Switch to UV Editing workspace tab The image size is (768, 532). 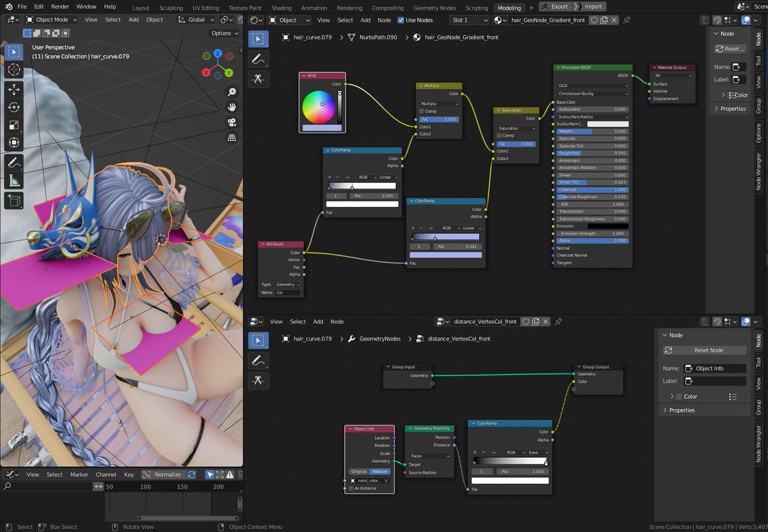[205, 8]
